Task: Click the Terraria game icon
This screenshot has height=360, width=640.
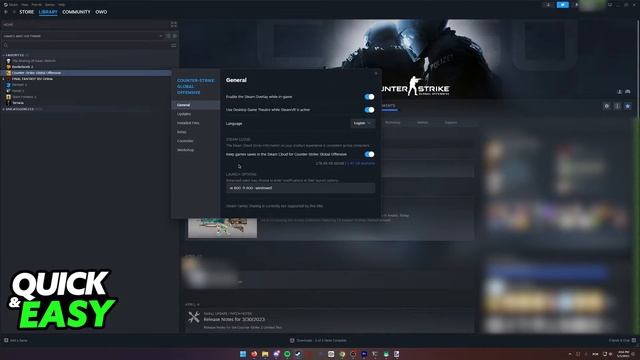Action: point(8,103)
